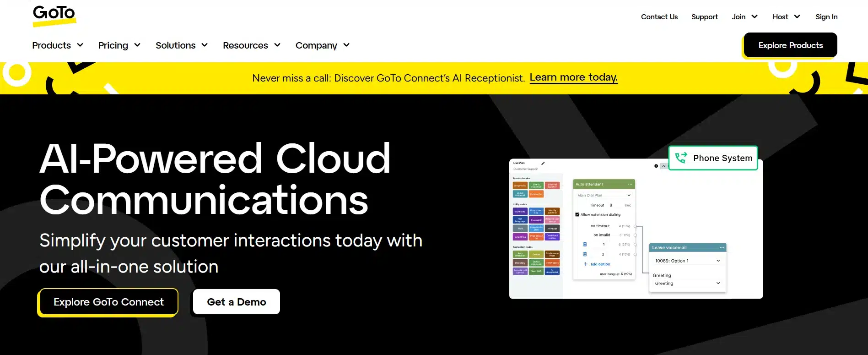Follow the Learn more today link

pos(574,77)
